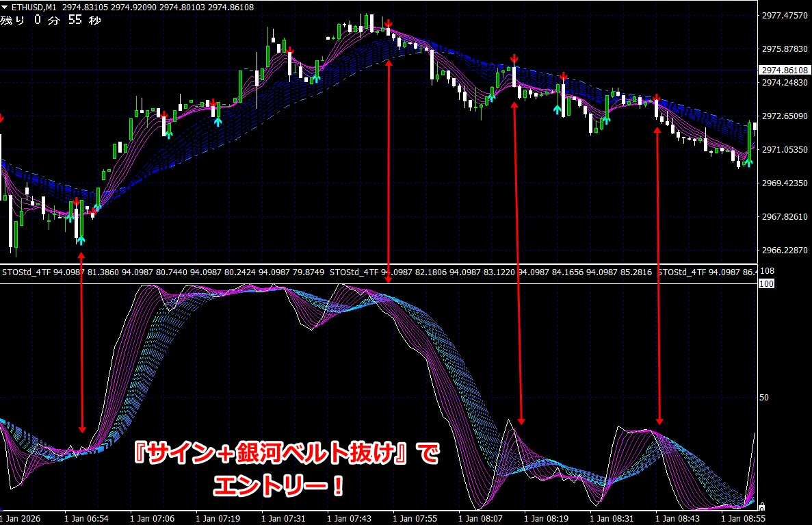Click the red Japanese entry caption text
This screenshot has width=812, height=525.
(x=283, y=470)
